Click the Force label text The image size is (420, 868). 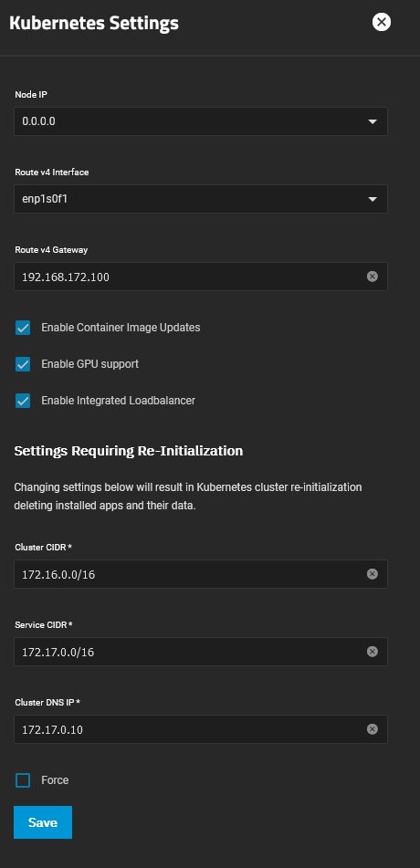(55, 780)
